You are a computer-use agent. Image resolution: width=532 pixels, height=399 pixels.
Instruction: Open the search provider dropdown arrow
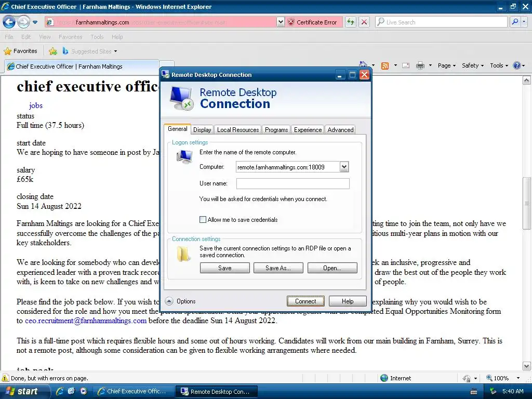[x=524, y=22]
